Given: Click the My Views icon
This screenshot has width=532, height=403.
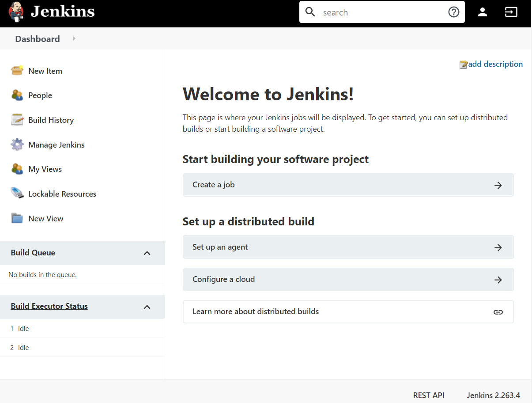Looking at the screenshot, I should click(17, 169).
